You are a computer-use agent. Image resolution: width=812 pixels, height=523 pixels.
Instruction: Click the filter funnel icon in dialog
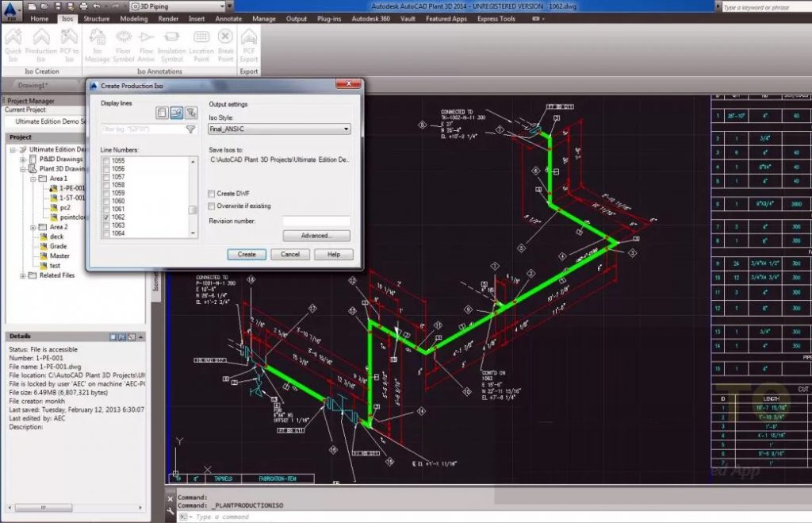pyautogui.click(x=190, y=129)
